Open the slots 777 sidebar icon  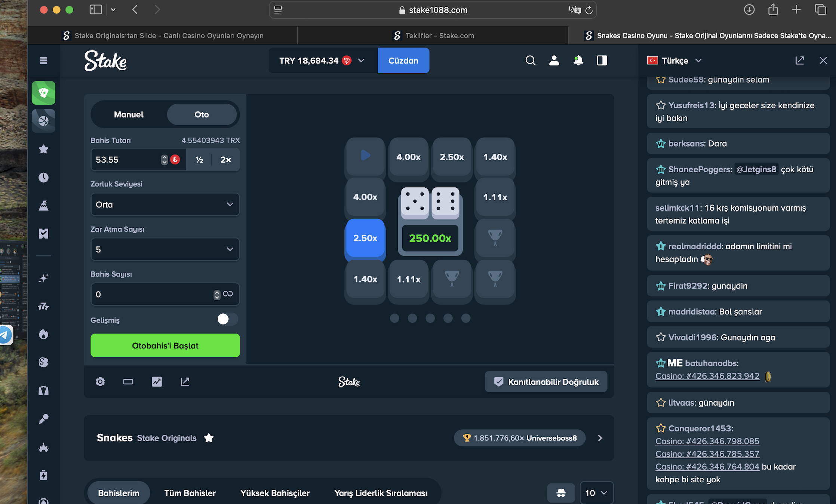click(43, 307)
